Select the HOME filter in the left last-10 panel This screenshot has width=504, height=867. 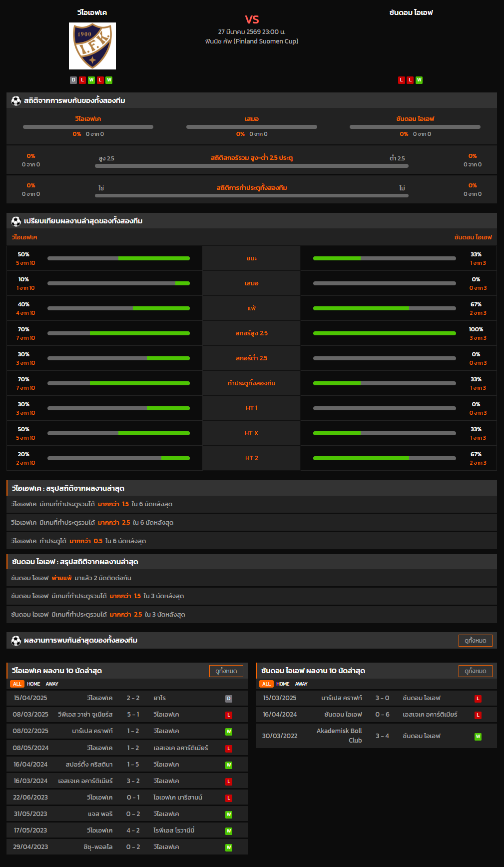(33, 684)
